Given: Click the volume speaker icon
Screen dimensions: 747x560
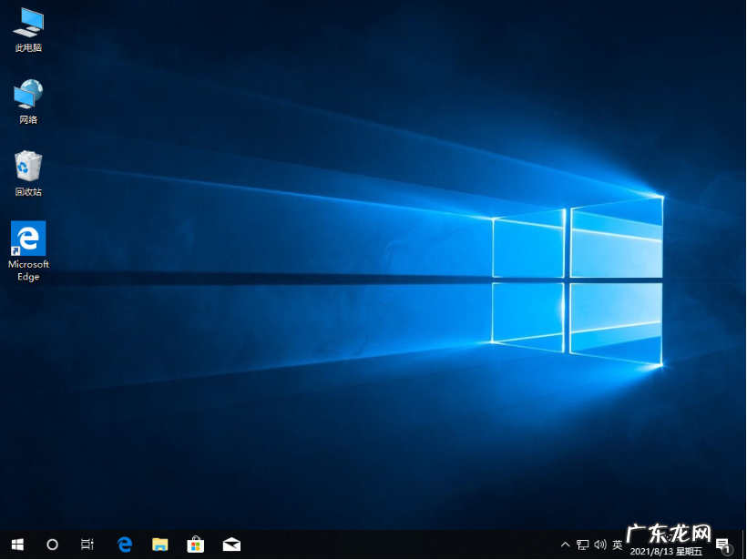Looking at the screenshot, I should click(x=599, y=545).
